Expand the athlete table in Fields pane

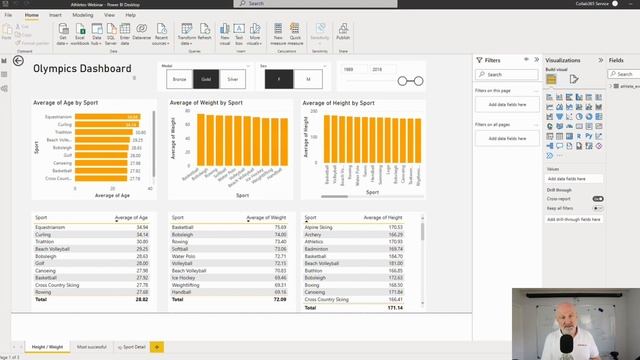pos(611,86)
